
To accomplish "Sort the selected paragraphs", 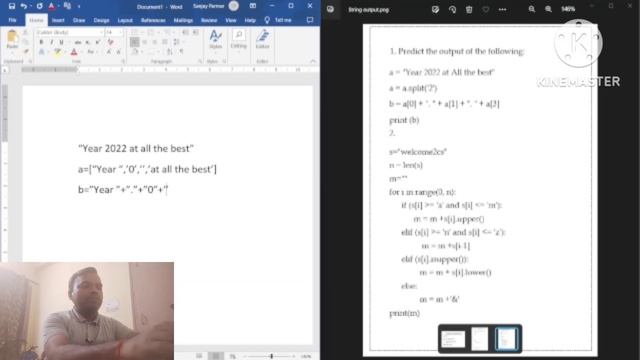I will pyautogui.click(x=169, y=52).
